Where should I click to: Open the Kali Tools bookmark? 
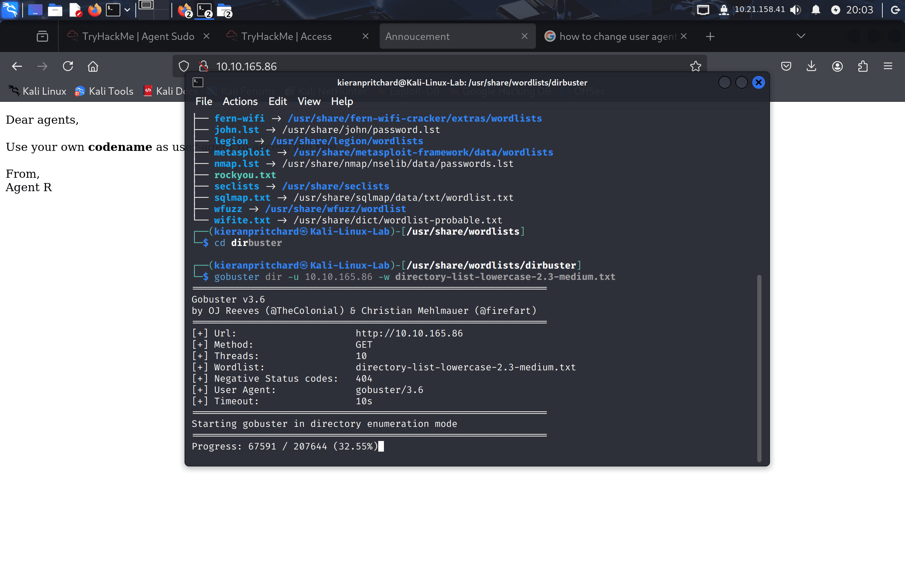(104, 91)
